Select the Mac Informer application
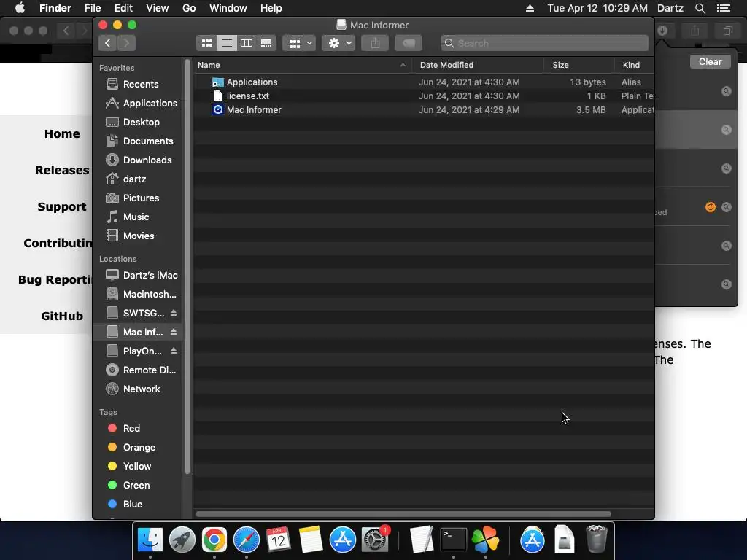 coord(424,109)
